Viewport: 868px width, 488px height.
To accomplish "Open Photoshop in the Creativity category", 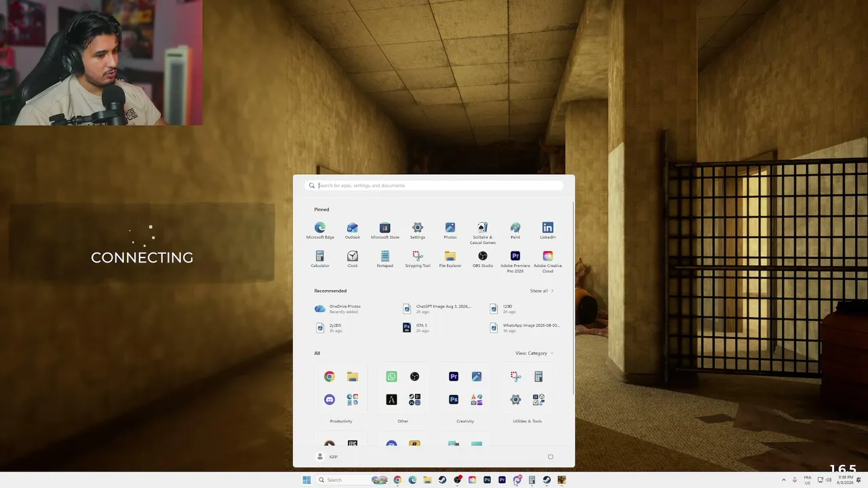I will pyautogui.click(x=454, y=400).
